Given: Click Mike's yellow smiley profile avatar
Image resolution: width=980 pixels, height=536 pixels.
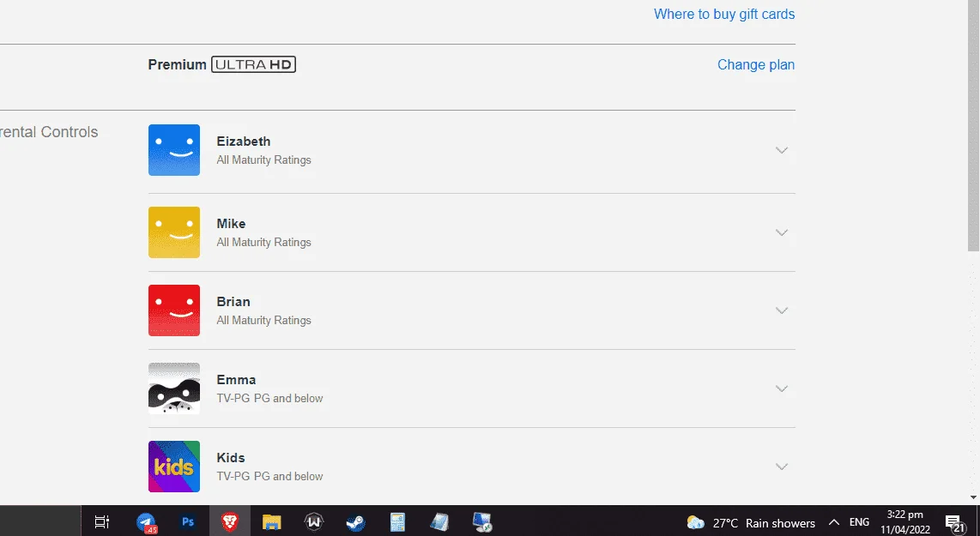Looking at the screenshot, I should coord(173,232).
